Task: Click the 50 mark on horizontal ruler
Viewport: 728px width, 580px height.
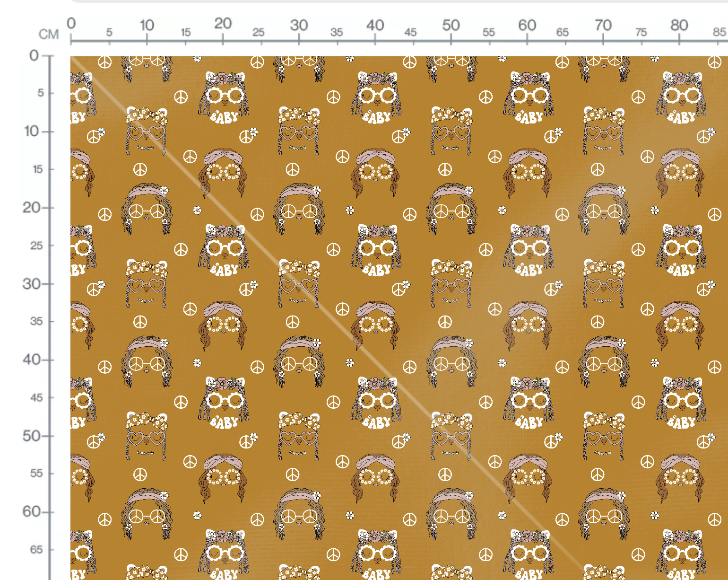Action: (x=451, y=25)
